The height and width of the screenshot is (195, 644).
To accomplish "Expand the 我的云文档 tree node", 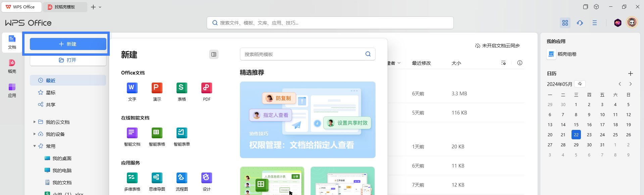I will (34, 122).
